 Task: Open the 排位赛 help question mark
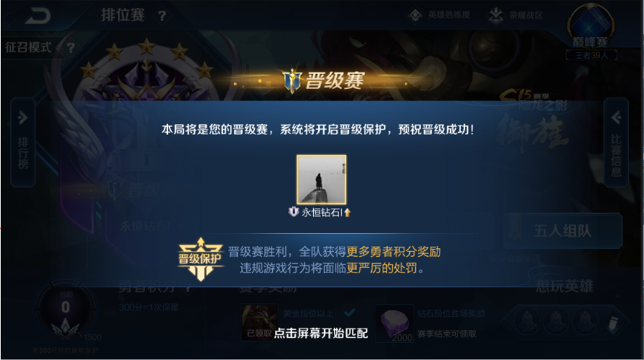coord(162,16)
